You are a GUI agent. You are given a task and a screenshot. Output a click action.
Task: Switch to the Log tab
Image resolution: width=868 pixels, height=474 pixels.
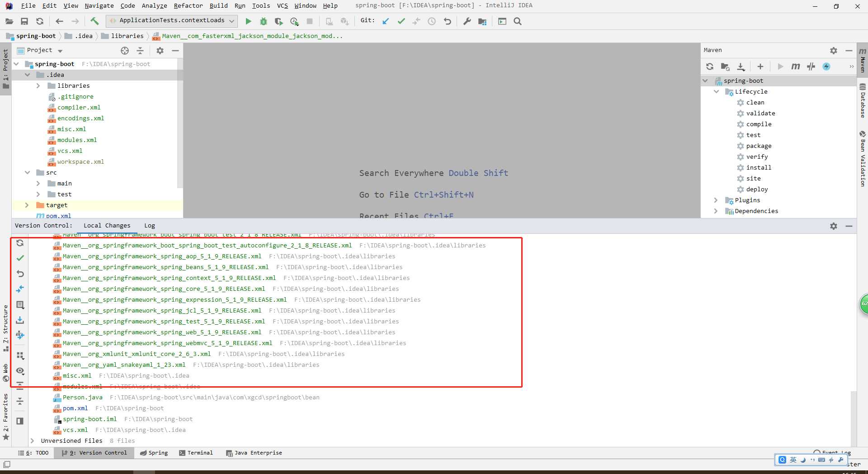(150, 225)
